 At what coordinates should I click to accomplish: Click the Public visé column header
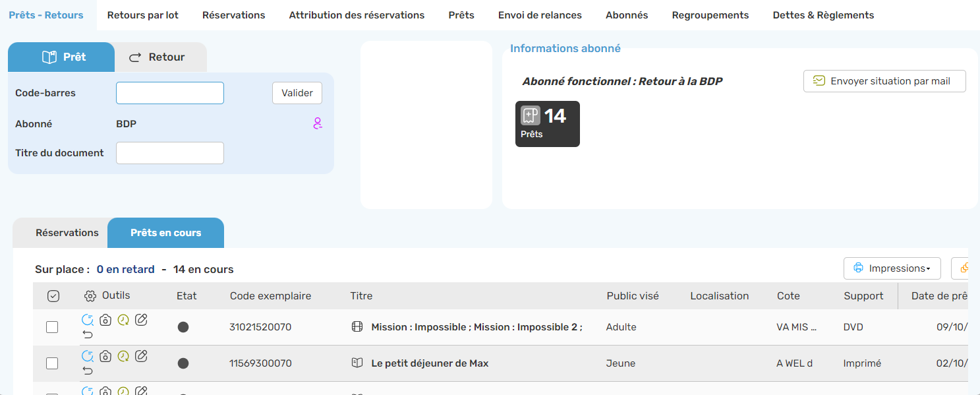[633, 296]
